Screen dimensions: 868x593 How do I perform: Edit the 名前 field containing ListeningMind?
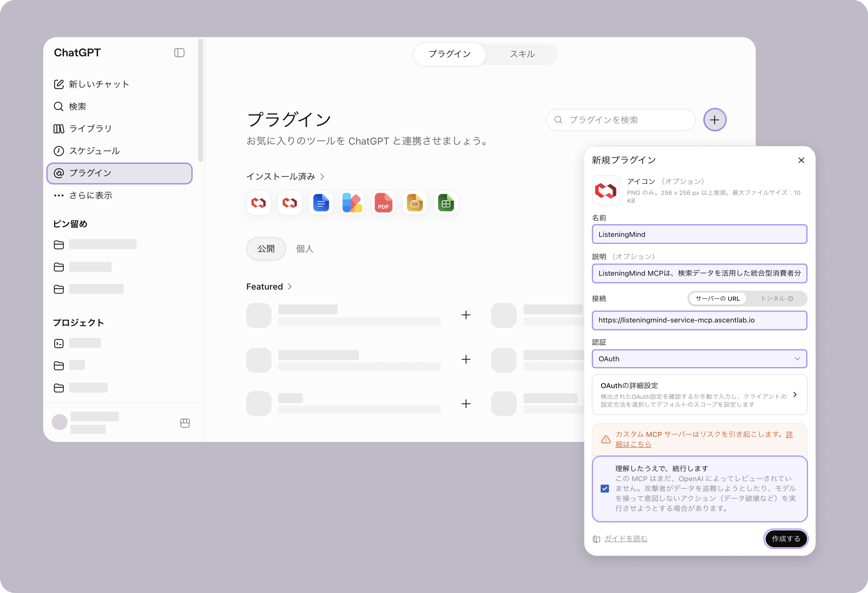point(699,234)
